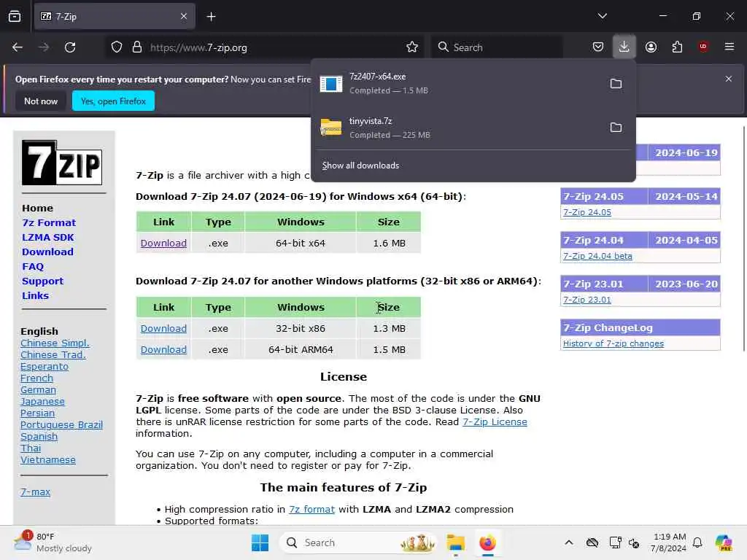
Task: View site security padlock info
Action: tap(137, 47)
